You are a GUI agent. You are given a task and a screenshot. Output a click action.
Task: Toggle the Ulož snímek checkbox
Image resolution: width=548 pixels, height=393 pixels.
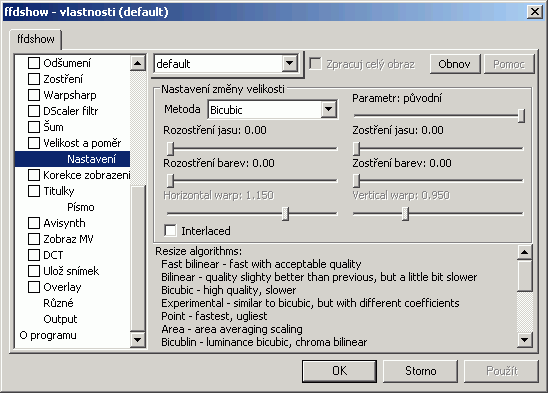pos(34,271)
